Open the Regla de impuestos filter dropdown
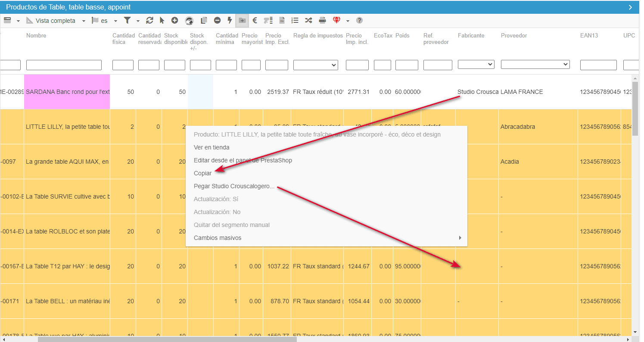The image size is (644, 342). click(315, 65)
